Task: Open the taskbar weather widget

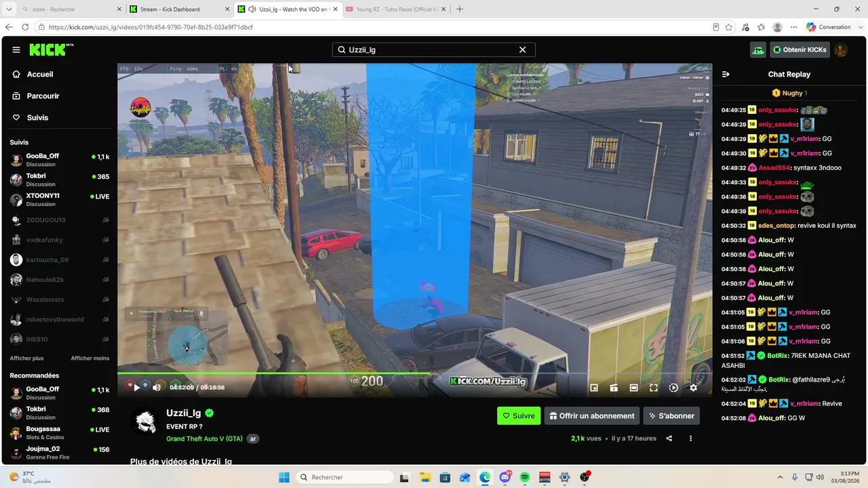Action: (x=30, y=477)
